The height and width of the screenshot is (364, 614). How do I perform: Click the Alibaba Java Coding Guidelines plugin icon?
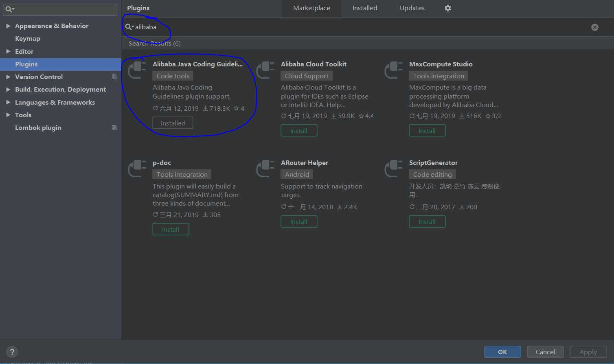pyautogui.click(x=137, y=70)
